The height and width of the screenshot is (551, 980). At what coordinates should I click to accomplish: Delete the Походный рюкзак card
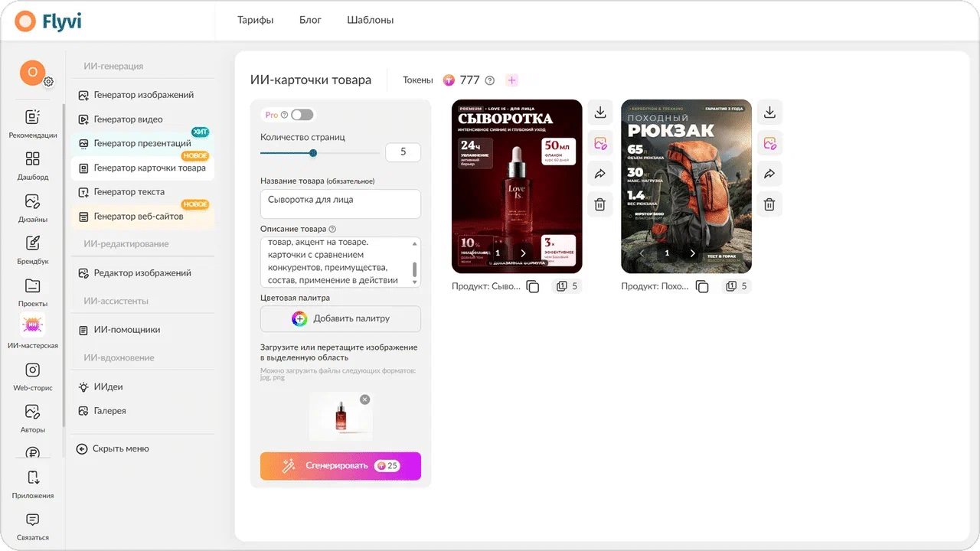coord(769,204)
